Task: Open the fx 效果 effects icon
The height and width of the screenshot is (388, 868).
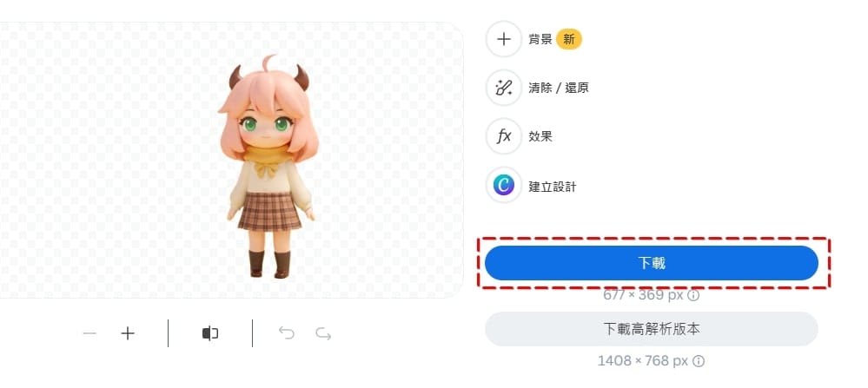Action: click(x=504, y=136)
